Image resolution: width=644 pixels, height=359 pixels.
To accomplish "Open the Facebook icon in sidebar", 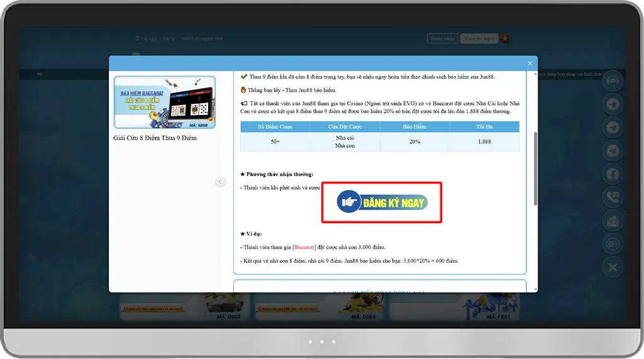I will (x=613, y=174).
